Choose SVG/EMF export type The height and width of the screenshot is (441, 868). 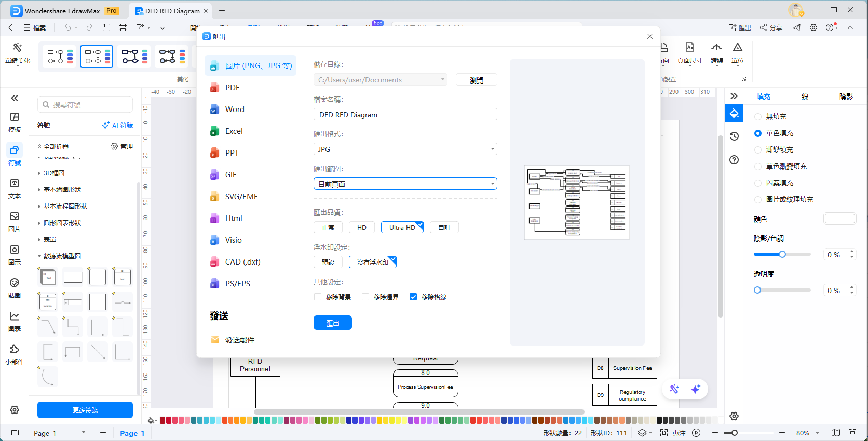[x=251, y=197]
